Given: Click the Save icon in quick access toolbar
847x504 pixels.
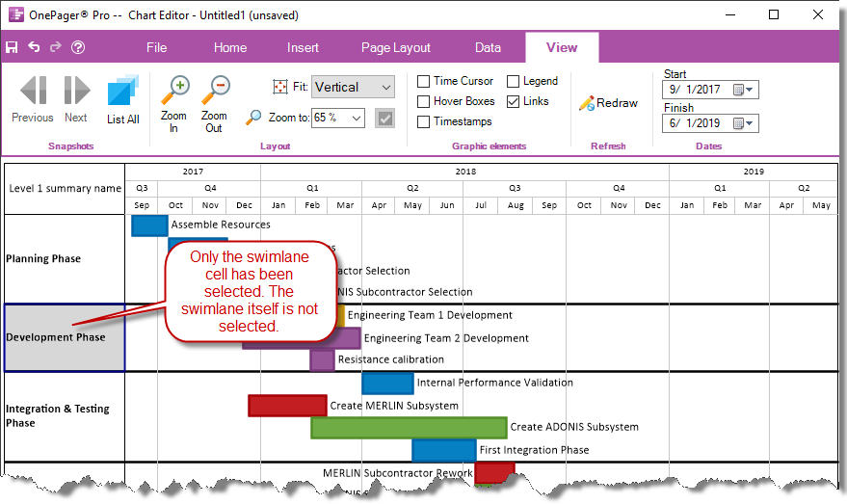Looking at the screenshot, I should click(x=12, y=47).
